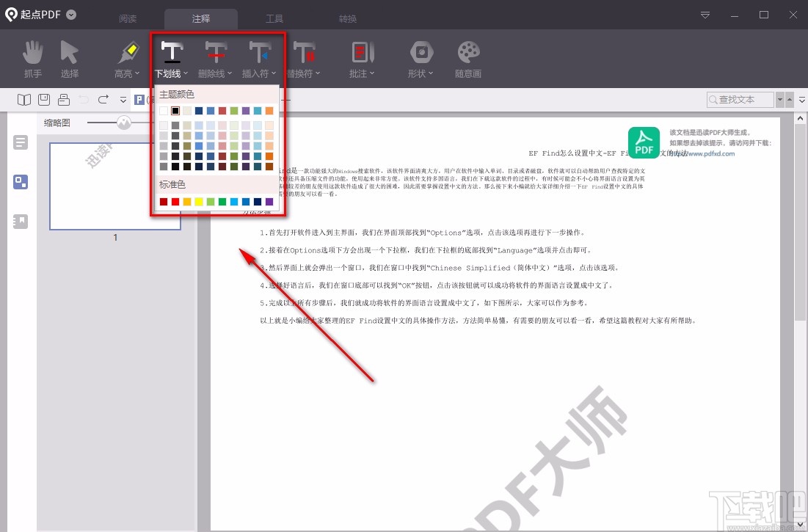This screenshot has height=532, width=808.
Task: Select the page 1 thumbnail
Action: (115, 186)
